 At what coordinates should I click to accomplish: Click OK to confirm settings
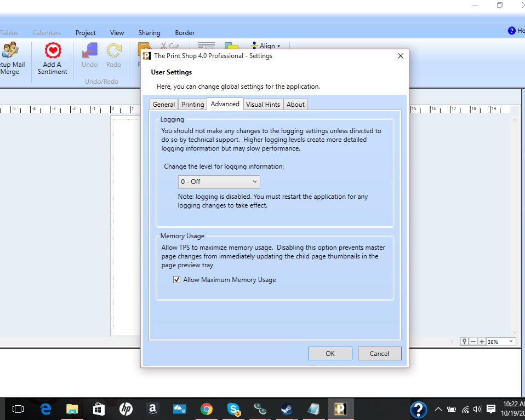pos(330,353)
